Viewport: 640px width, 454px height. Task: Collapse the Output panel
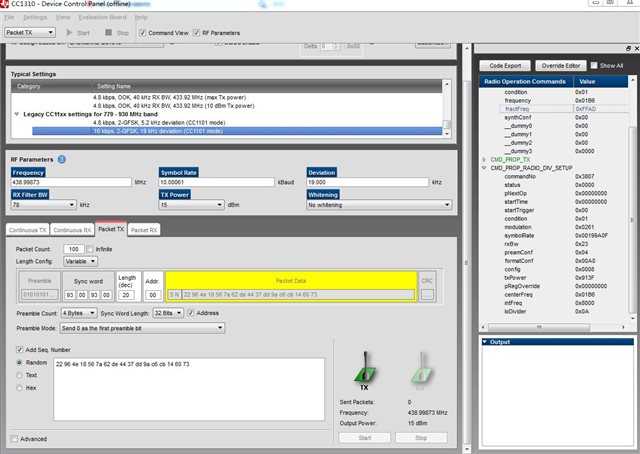[x=485, y=342]
